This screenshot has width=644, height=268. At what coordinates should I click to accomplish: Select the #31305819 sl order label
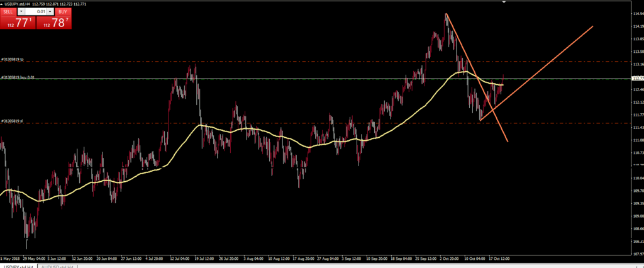[x=12, y=121]
